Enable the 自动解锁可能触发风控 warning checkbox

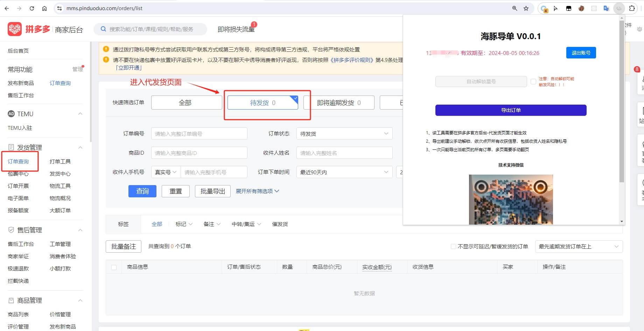click(533, 82)
